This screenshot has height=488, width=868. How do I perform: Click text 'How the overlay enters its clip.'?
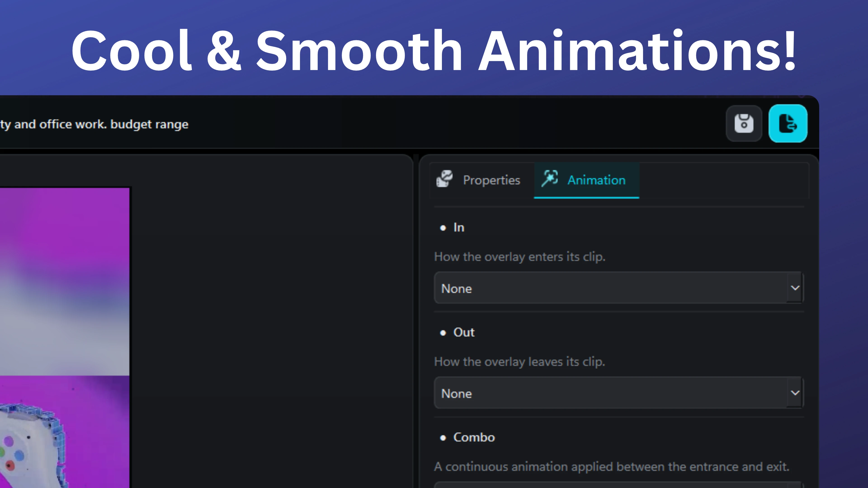pyautogui.click(x=520, y=257)
